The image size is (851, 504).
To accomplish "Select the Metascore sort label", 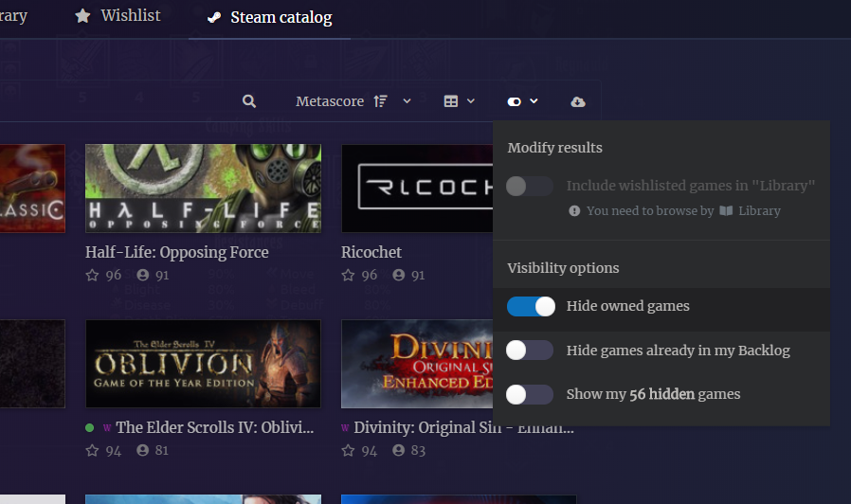I will (x=330, y=101).
